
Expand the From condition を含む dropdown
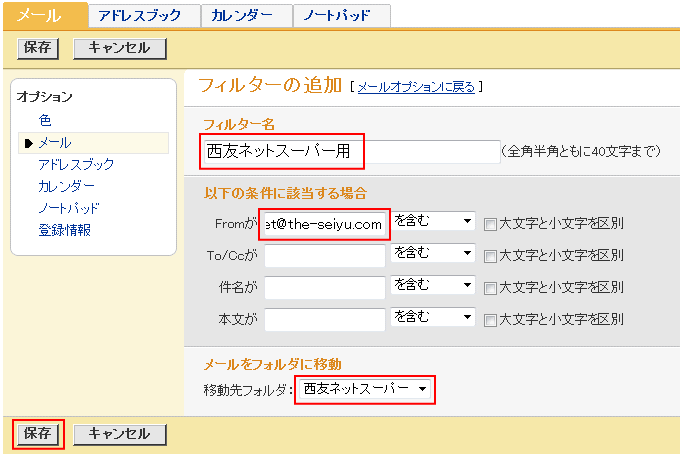tap(432, 222)
